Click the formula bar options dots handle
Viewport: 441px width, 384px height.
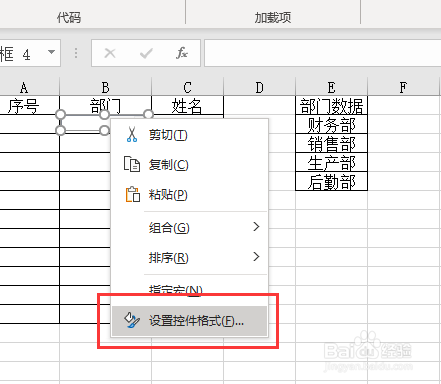pyautogui.click(x=76, y=53)
